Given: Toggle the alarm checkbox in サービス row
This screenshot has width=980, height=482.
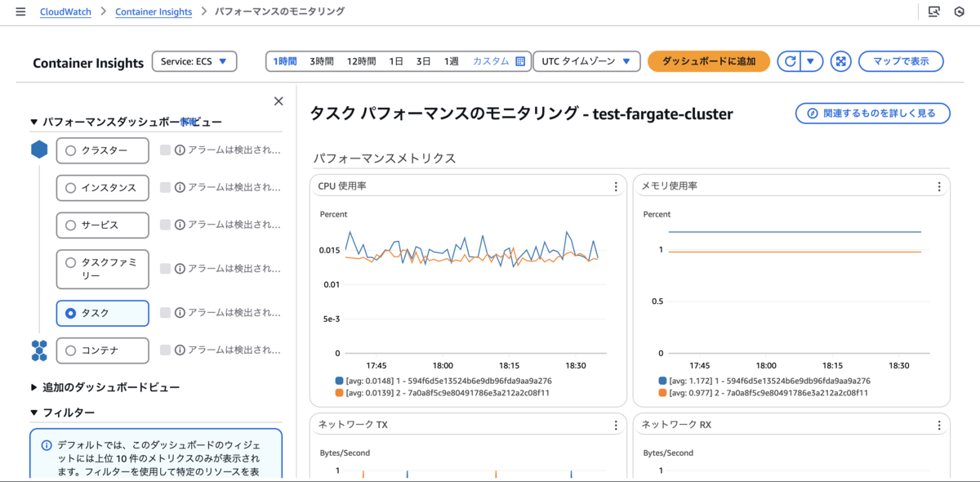Looking at the screenshot, I should coord(166,225).
